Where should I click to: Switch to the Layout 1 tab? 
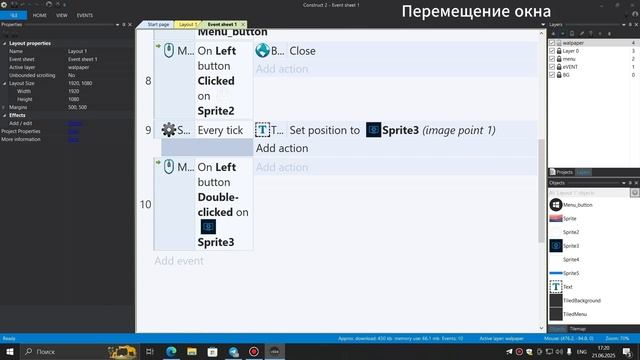(x=187, y=24)
